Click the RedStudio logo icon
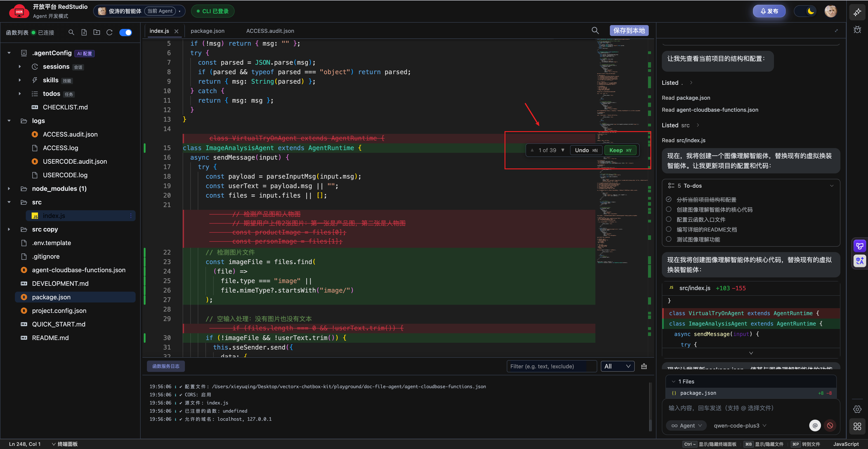This screenshot has height=449, width=868. click(x=19, y=11)
